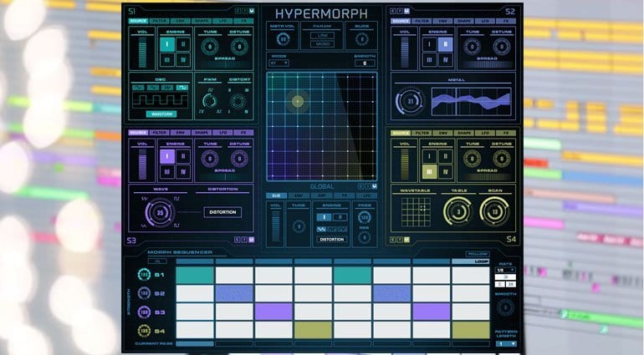Click the previous arrow icon in S4 footer
Image resolution: width=644 pixels, height=355 pixels.
(x=392, y=240)
